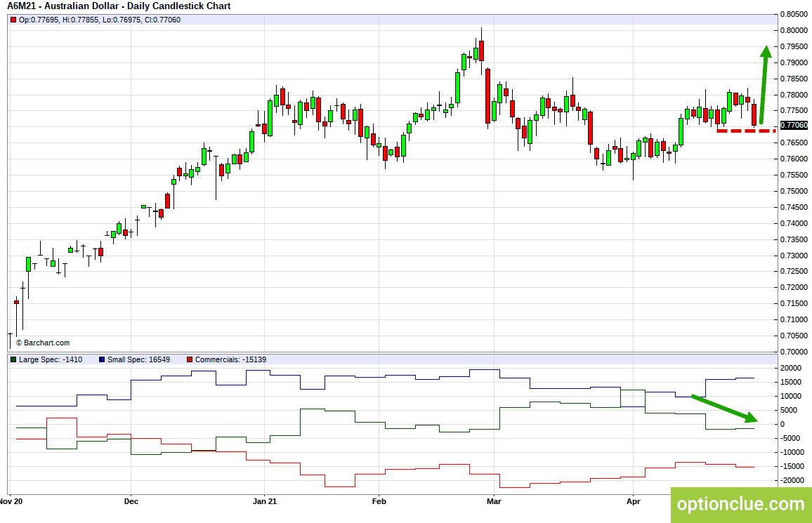Click the red dashed support line

pyautogui.click(x=746, y=131)
